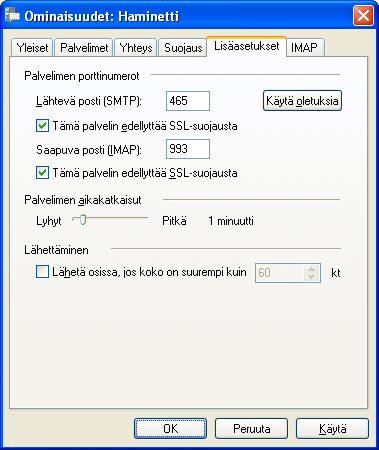Click the Pitkä slider label
The height and width of the screenshot is (450, 379).
(x=174, y=221)
